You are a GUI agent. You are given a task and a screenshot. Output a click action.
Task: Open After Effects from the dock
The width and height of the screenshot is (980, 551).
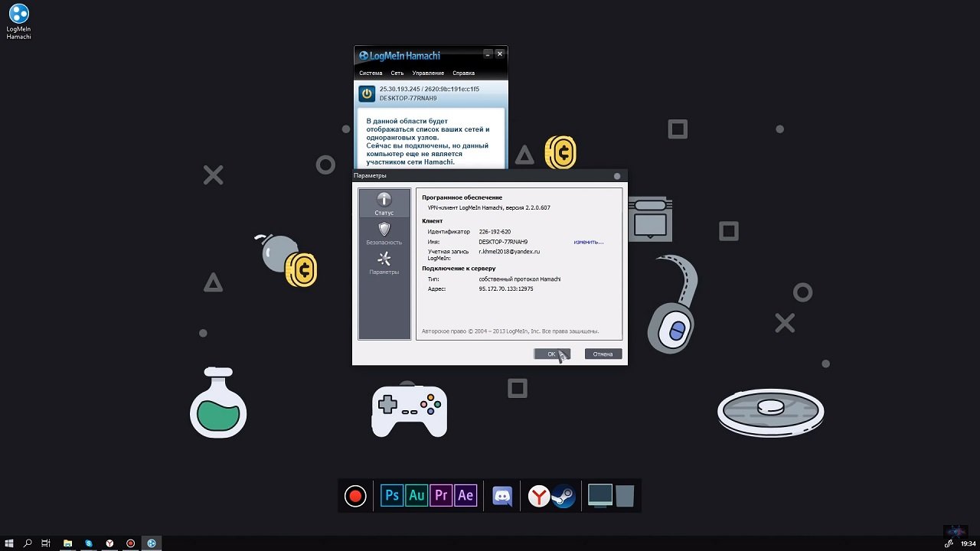click(x=465, y=496)
